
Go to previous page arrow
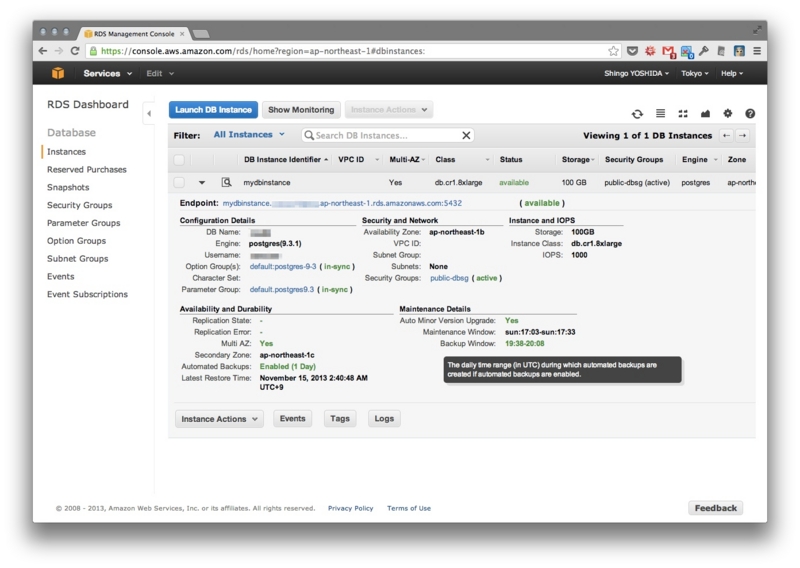pos(727,135)
